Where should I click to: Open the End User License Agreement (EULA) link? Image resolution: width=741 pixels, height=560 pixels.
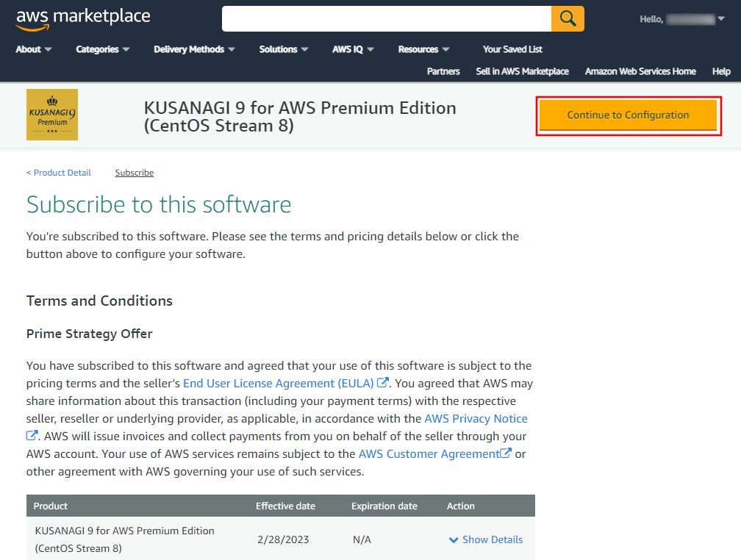(x=279, y=384)
